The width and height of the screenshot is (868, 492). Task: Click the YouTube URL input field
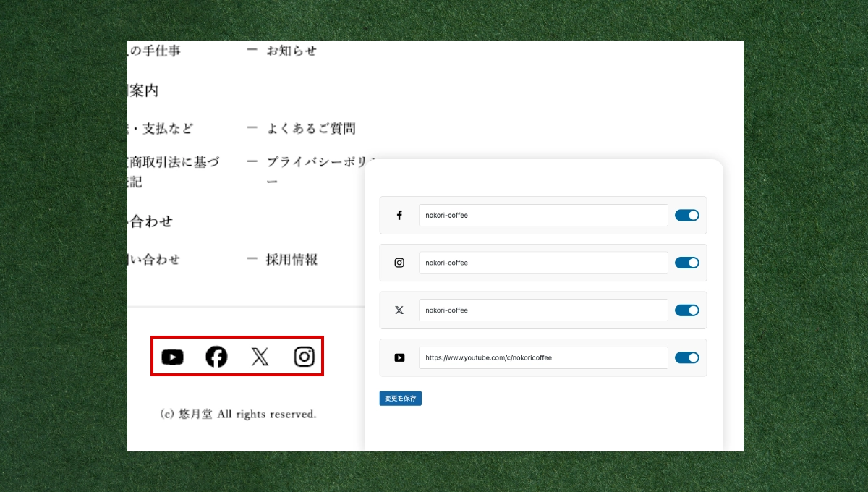542,357
